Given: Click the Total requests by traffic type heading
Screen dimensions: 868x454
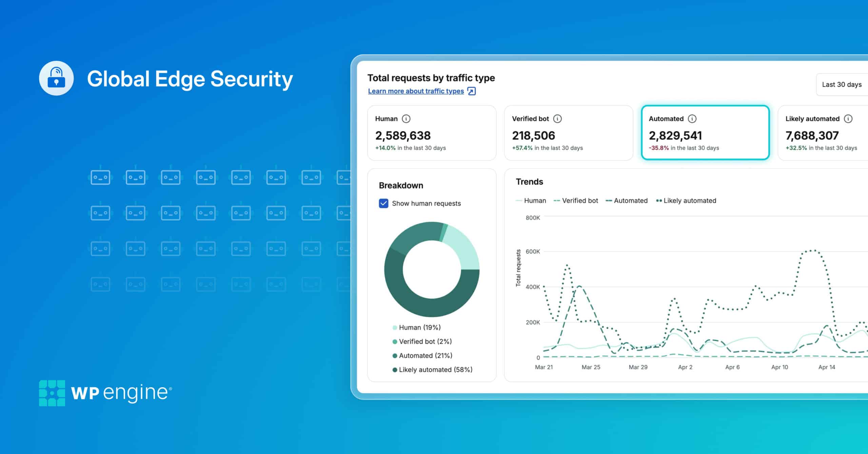Looking at the screenshot, I should [431, 78].
